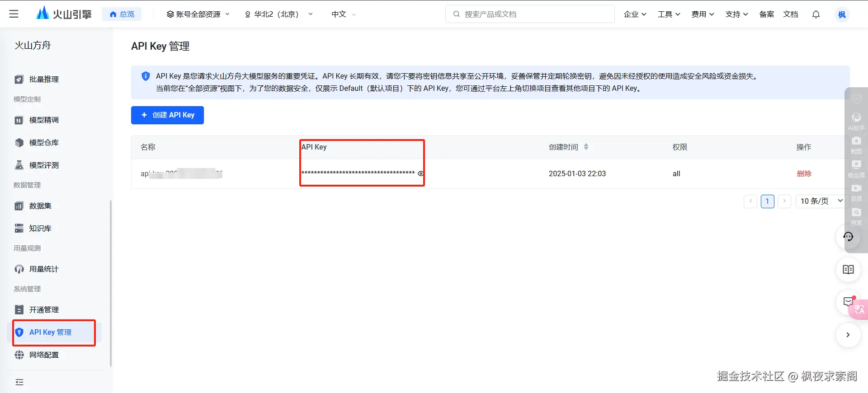This screenshot has height=393, width=868.
Task: Open the 备案 link
Action: pyautogui.click(x=767, y=14)
